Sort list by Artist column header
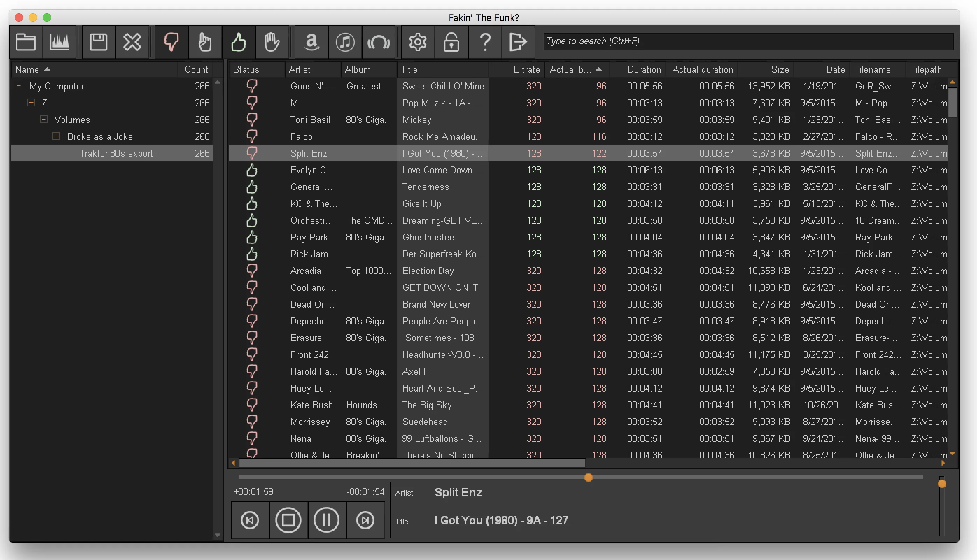Screen dimensions: 977x560 (x=300, y=69)
